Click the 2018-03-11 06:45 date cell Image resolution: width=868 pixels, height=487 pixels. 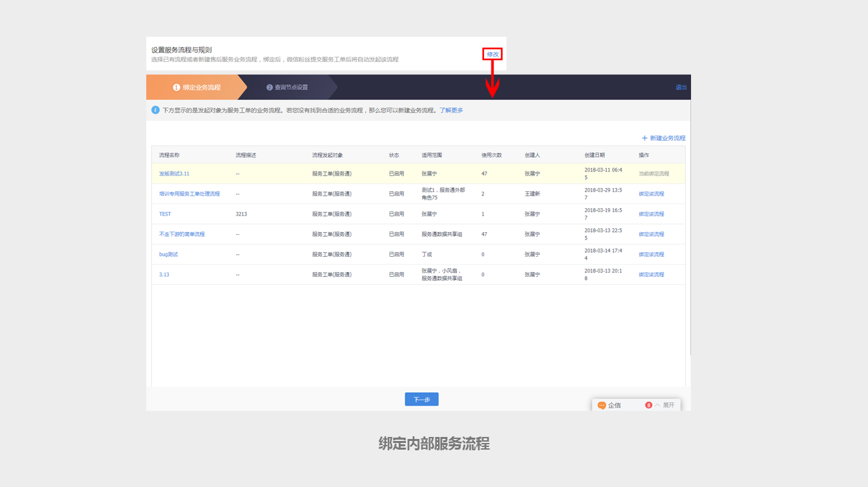click(604, 173)
